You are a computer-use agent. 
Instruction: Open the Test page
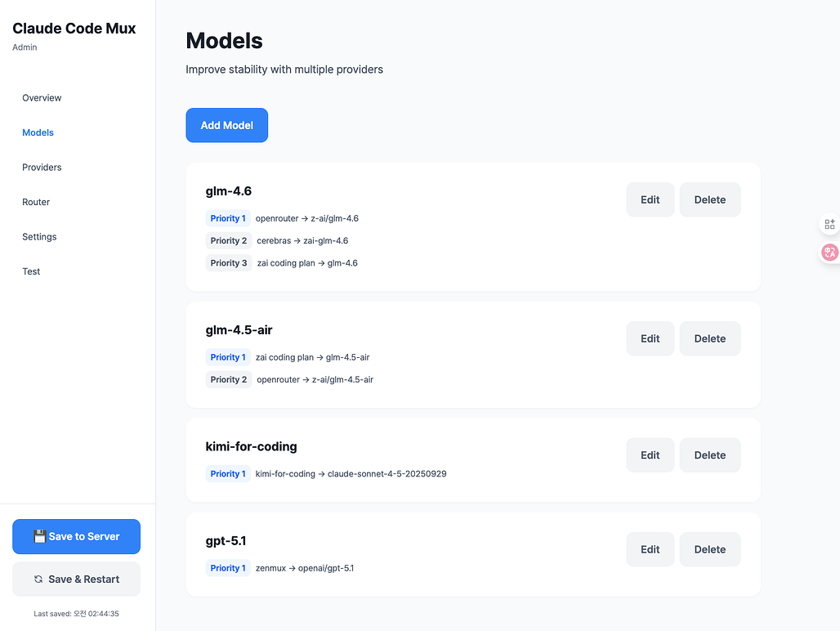point(31,271)
